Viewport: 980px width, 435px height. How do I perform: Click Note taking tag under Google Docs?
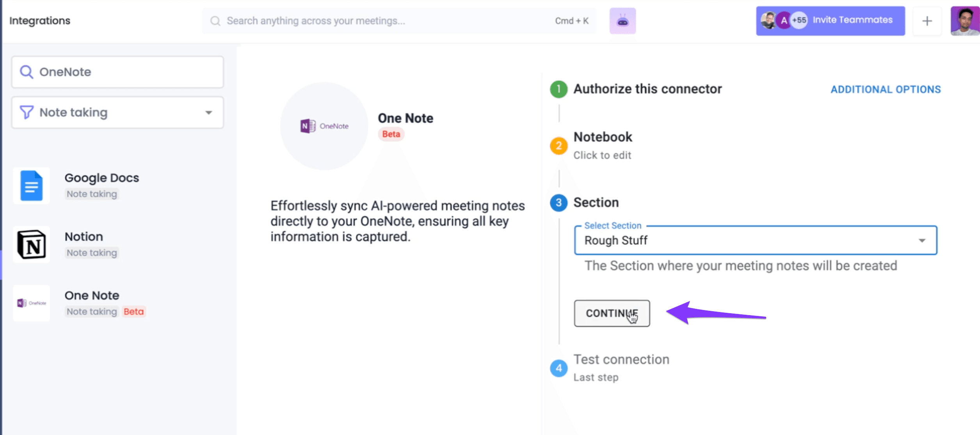pyautogui.click(x=92, y=194)
